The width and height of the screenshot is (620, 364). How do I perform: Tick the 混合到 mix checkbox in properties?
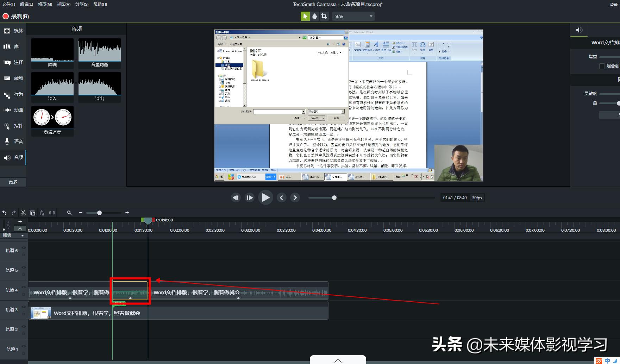(602, 66)
